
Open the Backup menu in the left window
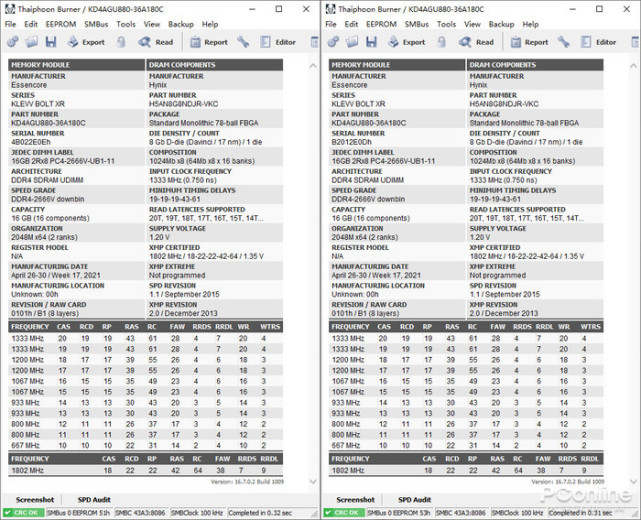[x=181, y=25]
